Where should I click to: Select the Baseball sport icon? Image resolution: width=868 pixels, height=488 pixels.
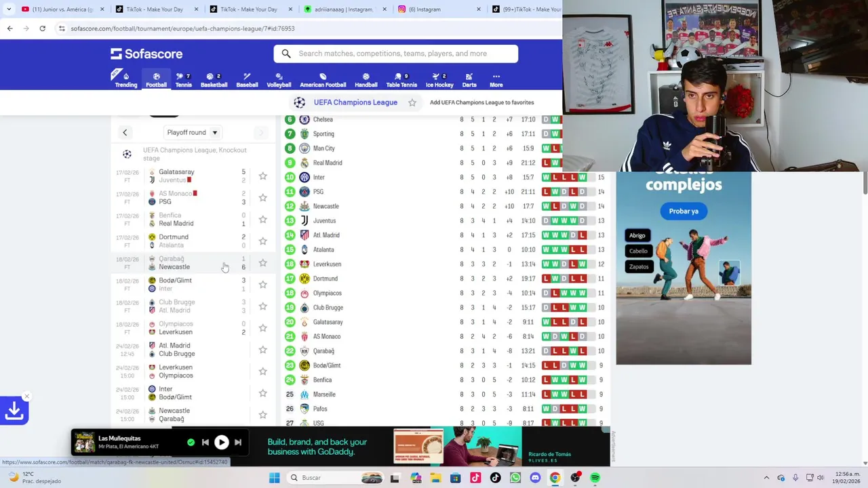(x=247, y=79)
